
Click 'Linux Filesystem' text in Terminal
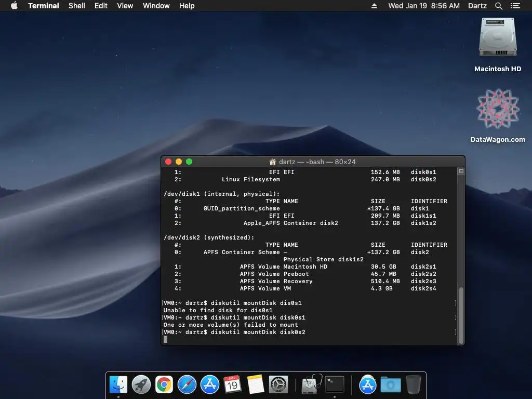tap(251, 179)
